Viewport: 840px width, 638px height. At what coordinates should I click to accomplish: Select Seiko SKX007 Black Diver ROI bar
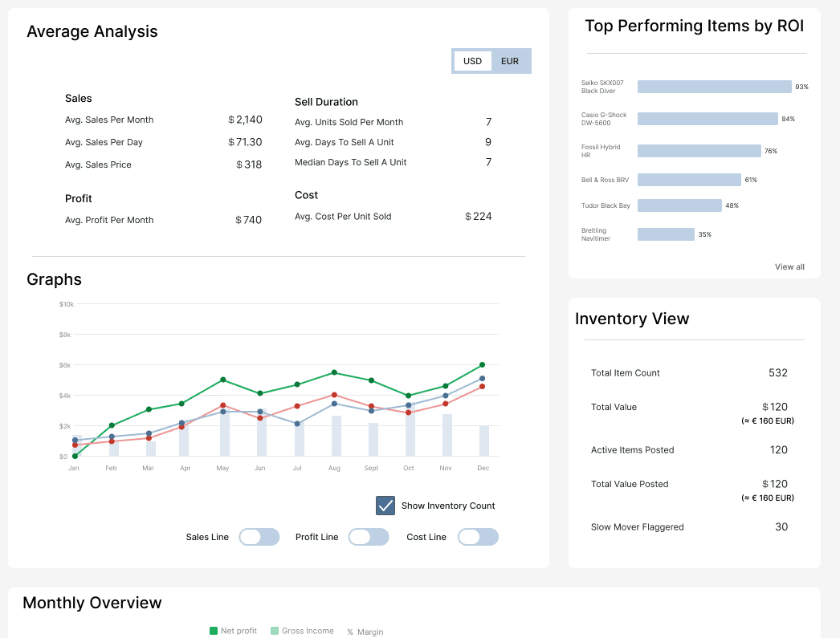[x=714, y=87]
